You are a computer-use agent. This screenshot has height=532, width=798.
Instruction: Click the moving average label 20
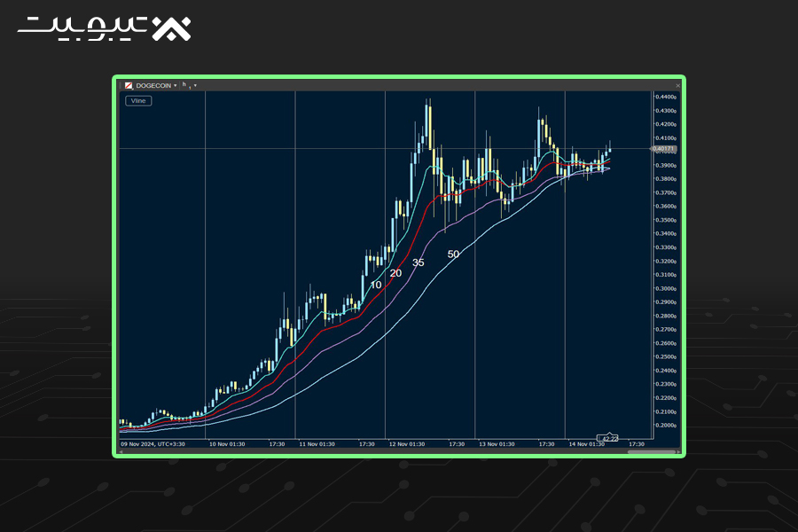click(x=395, y=273)
